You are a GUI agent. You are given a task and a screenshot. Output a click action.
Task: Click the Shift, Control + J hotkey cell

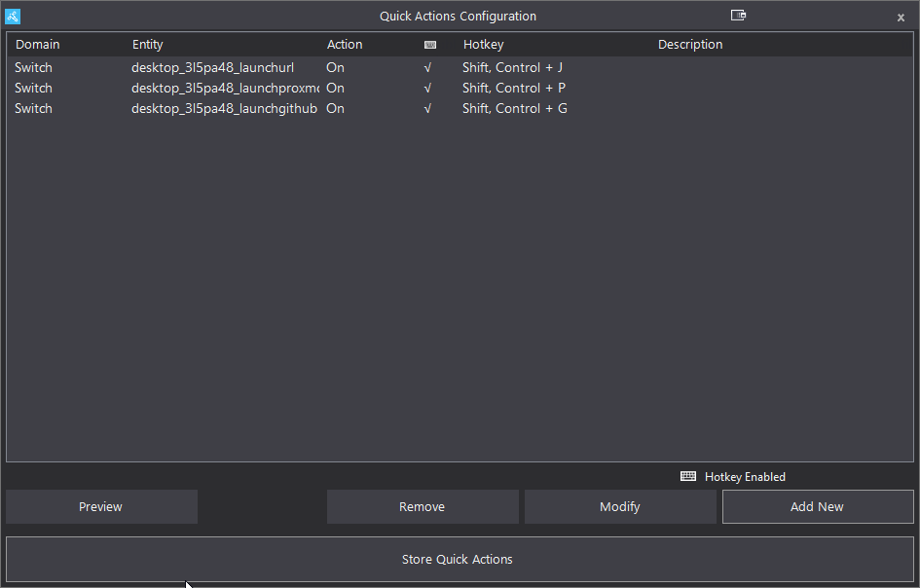click(x=512, y=67)
